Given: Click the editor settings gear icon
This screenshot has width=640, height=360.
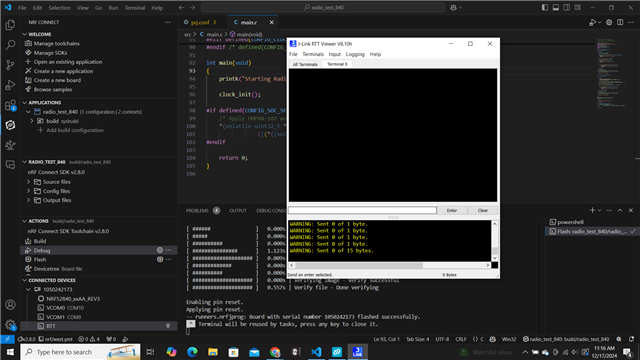Looking at the screenshot, I should point(609,22).
